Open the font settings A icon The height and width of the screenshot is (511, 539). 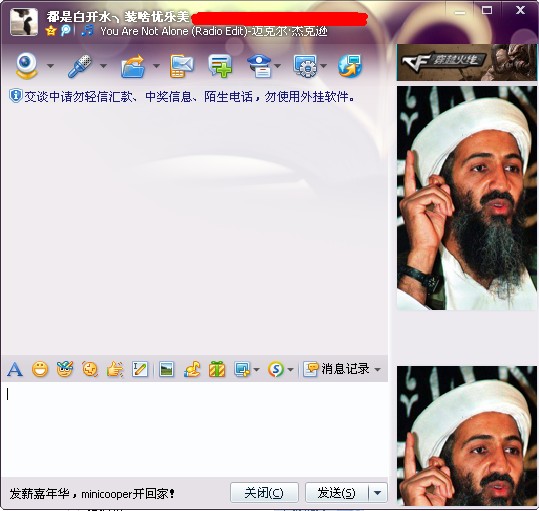(x=15, y=369)
